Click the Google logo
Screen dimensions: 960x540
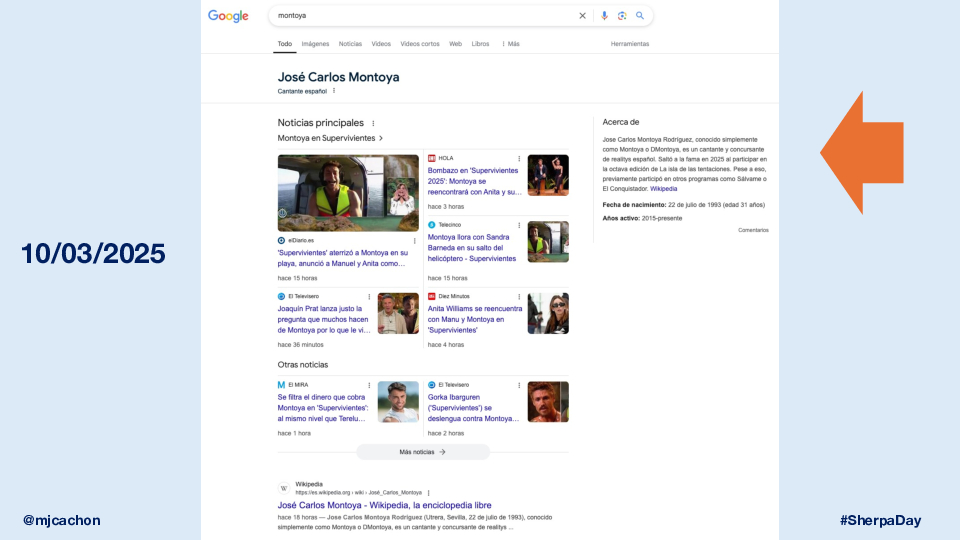coord(228,16)
